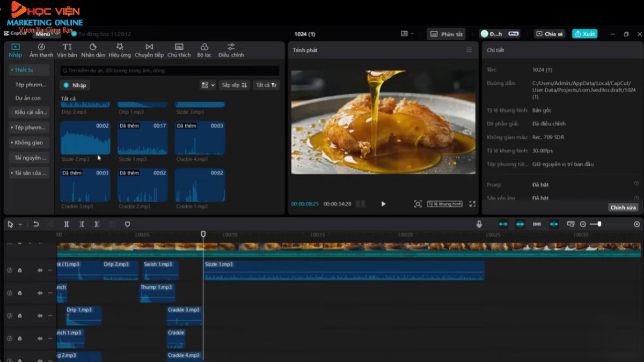Click the Nhập import button
Viewport: 644px width, 362px height.
(x=75, y=85)
